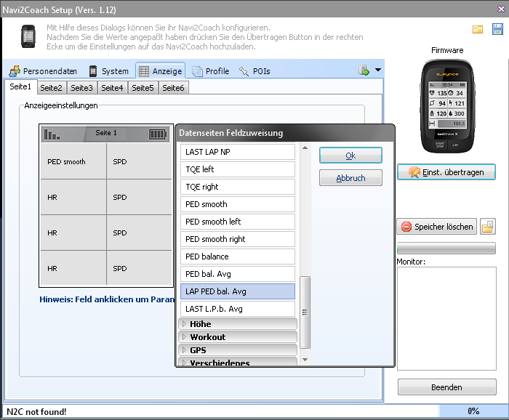
Task: Expand the GPS category
Action: [238, 350]
